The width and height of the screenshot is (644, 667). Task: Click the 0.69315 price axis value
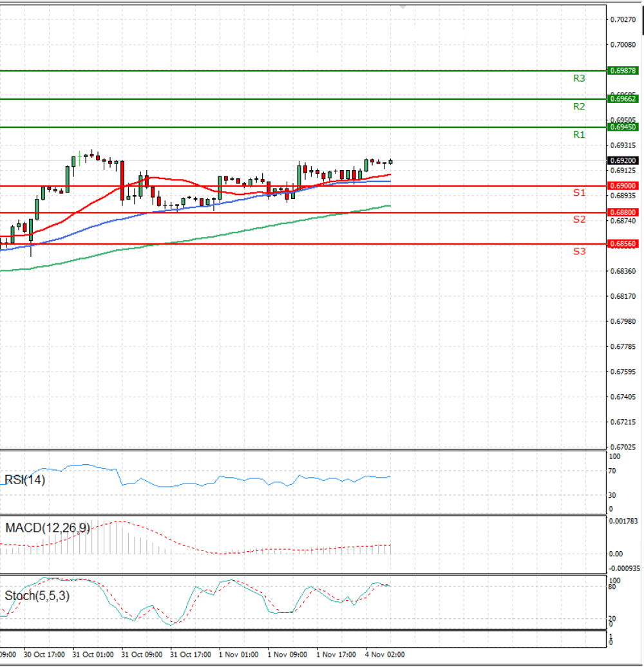623,146
